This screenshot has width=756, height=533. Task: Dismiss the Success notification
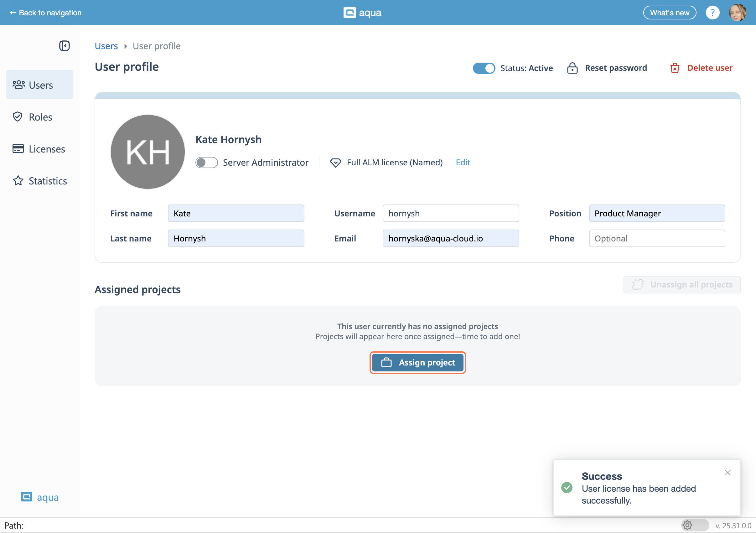(728, 473)
